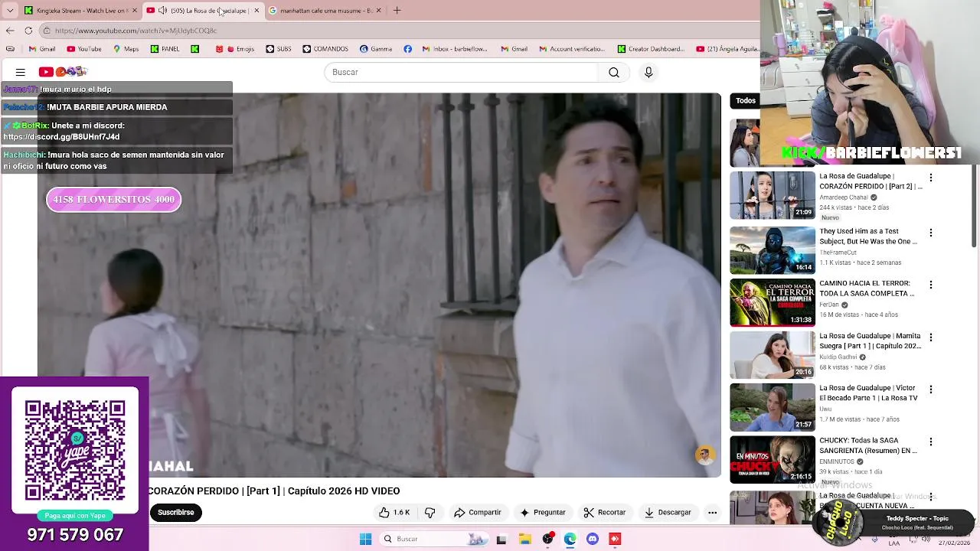Screen dimensions: 980x551
Task: Open options for CAMINO HACIA EL TERROR video
Action: point(931,285)
